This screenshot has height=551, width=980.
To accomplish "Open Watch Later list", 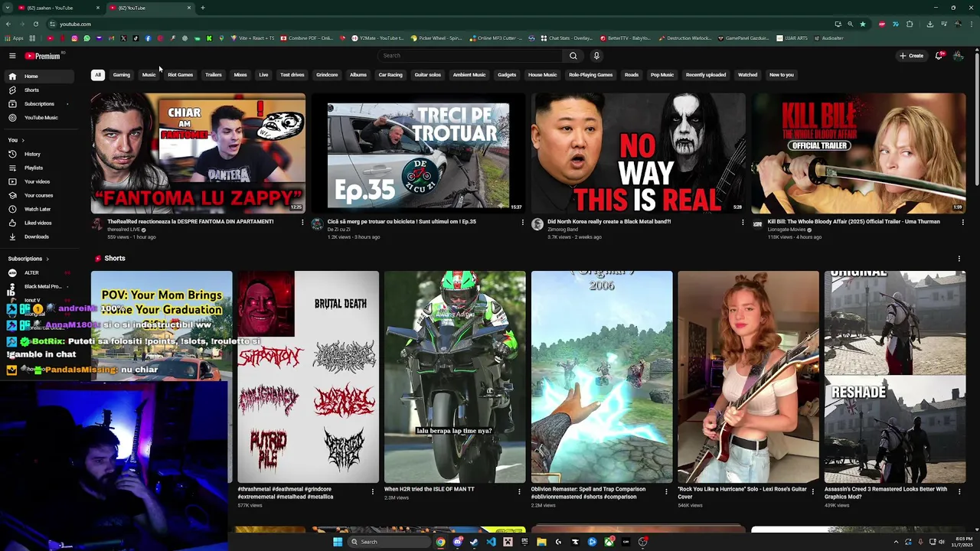I will (40, 209).
